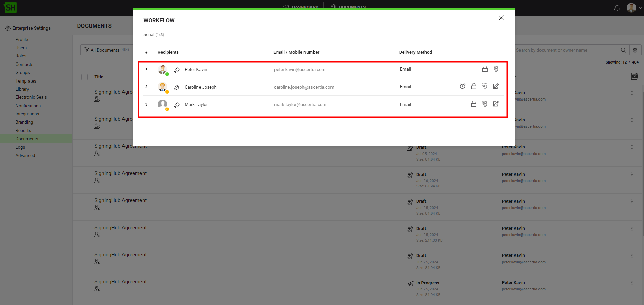Open authentication keypad icon for Caroline Joseph

(485, 86)
